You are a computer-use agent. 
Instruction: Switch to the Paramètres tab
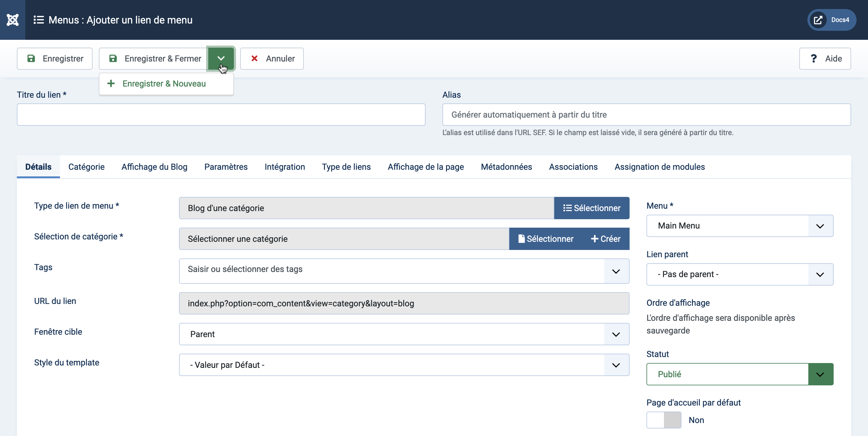pyautogui.click(x=226, y=167)
